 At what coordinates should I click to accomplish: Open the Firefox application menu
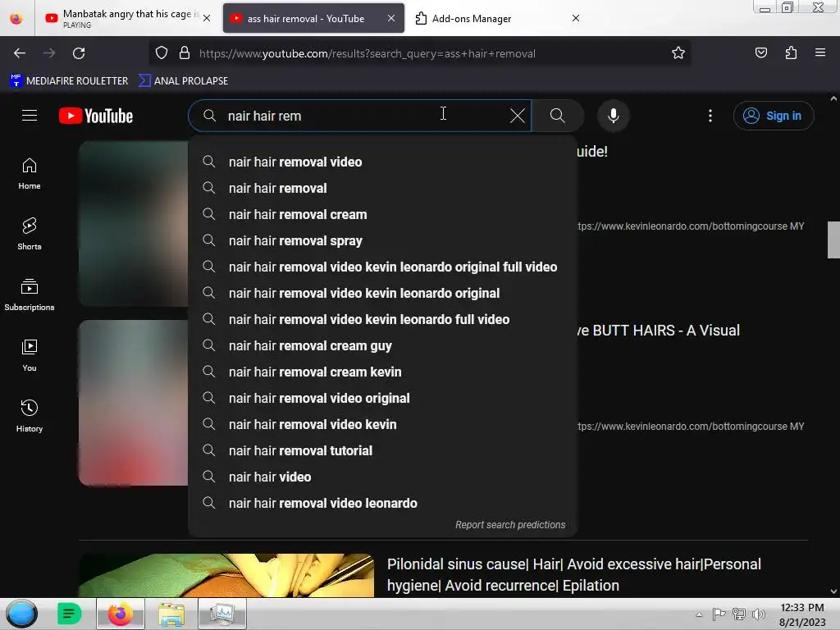coord(820,52)
